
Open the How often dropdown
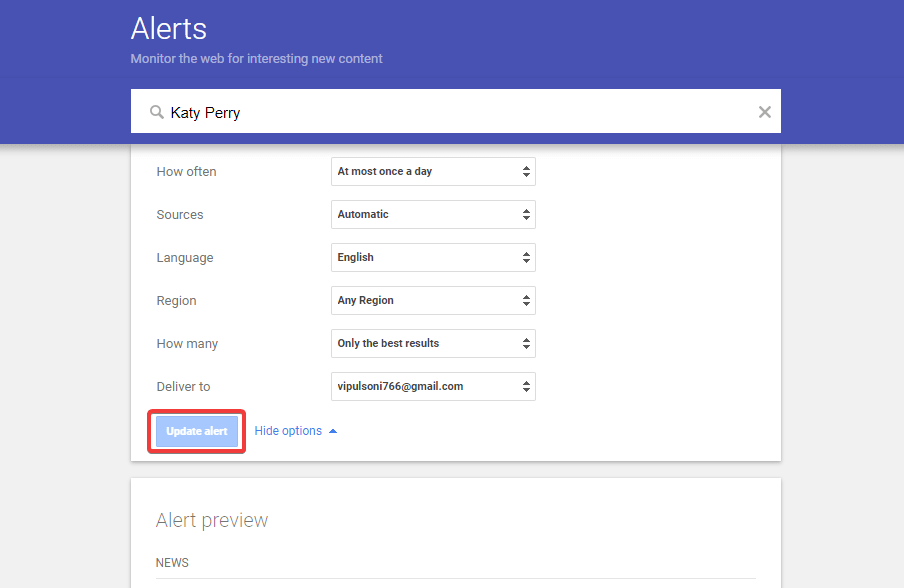(433, 172)
